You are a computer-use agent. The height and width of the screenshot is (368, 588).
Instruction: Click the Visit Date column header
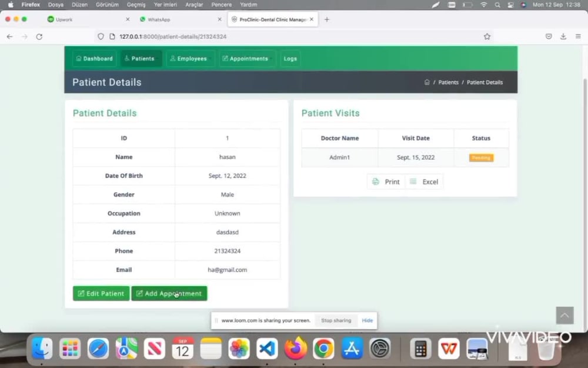pyautogui.click(x=416, y=138)
